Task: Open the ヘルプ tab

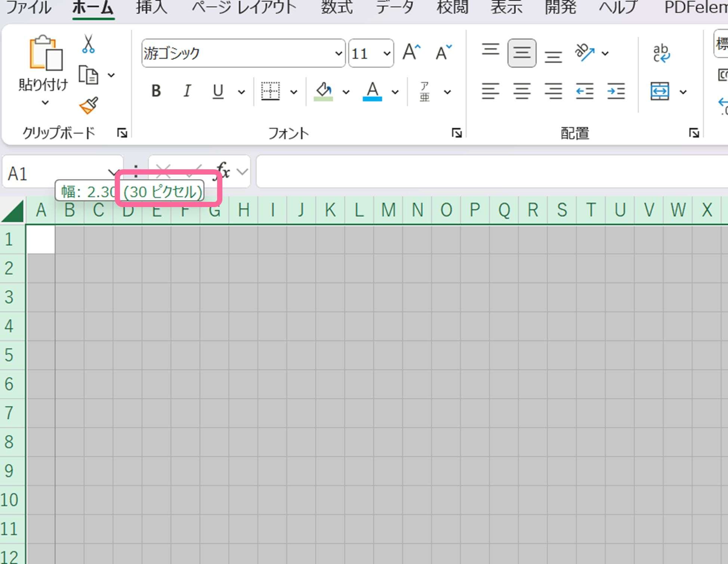Action: pyautogui.click(x=618, y=7)
